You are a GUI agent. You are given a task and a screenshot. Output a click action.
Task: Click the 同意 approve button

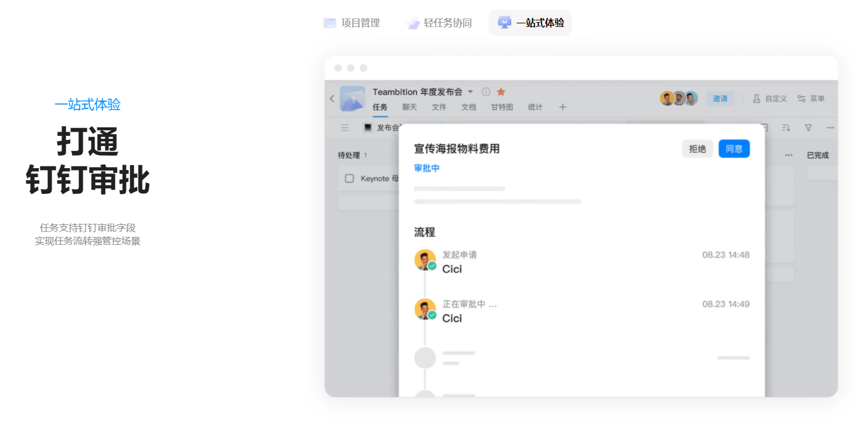tap(734, 149)
